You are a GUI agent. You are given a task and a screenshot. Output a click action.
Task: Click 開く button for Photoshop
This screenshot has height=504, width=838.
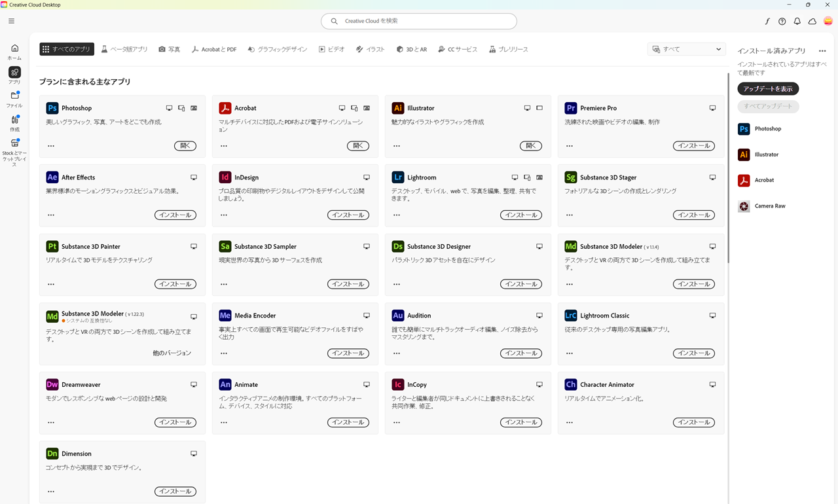tap(185, 146)
